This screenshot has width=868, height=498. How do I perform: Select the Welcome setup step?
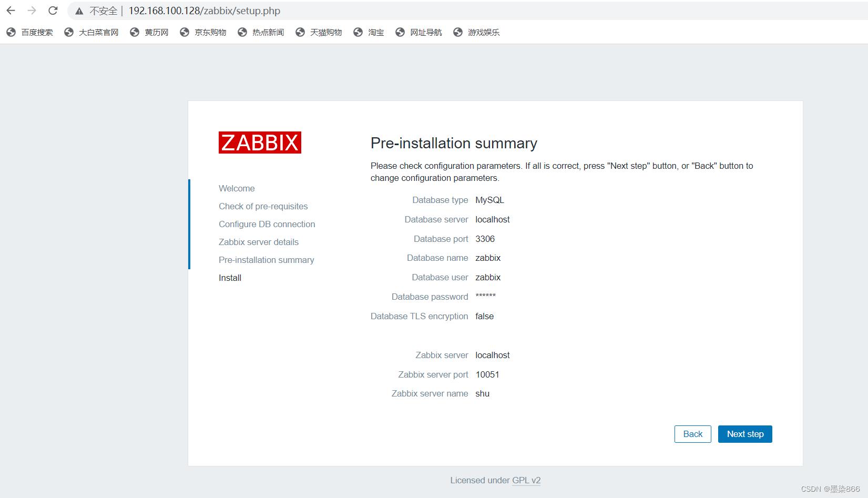click(237, 188)
